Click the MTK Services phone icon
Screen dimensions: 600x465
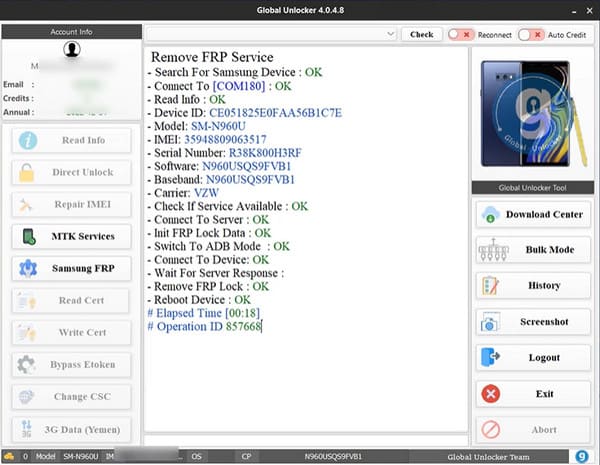[29, 237]
